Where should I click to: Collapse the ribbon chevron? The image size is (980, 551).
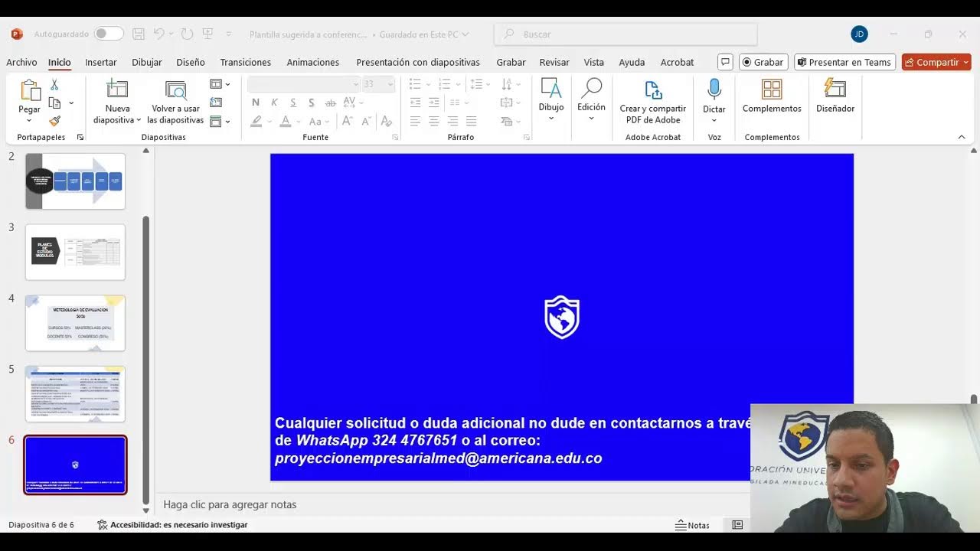tap(962, 137)
